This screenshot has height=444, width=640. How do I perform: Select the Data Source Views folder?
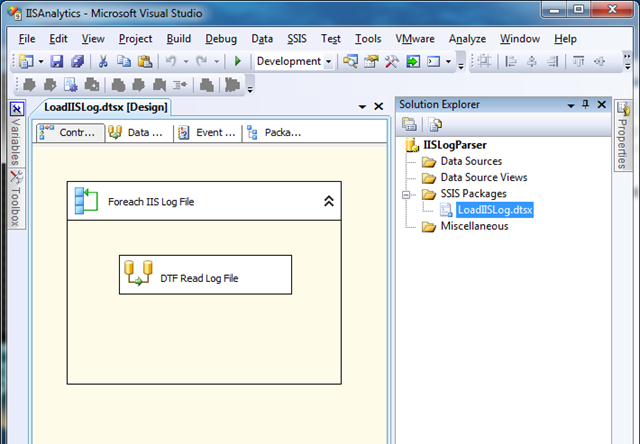coord(484,178)
